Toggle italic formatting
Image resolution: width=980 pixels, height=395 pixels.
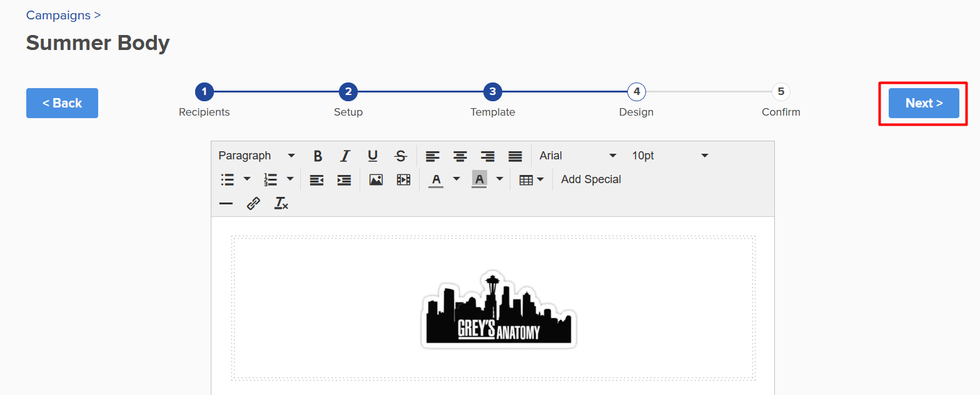[x=345, y=156]
